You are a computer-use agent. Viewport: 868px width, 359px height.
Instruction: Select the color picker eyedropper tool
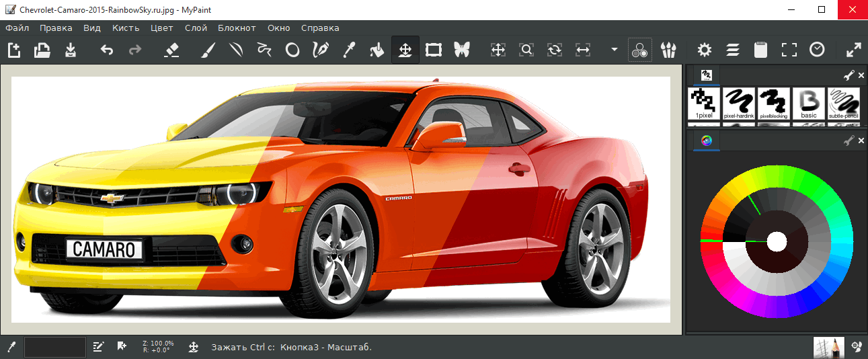[x=349, y=50]
